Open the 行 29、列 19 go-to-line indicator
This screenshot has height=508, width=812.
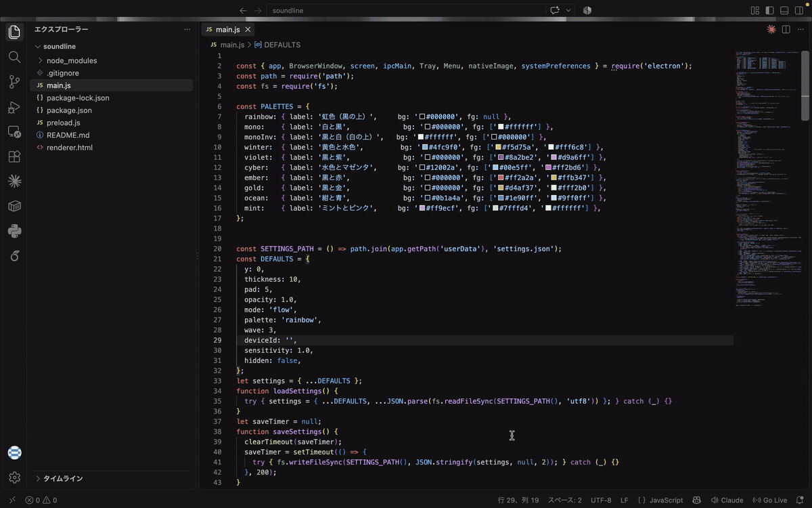(x=518, y=501)
